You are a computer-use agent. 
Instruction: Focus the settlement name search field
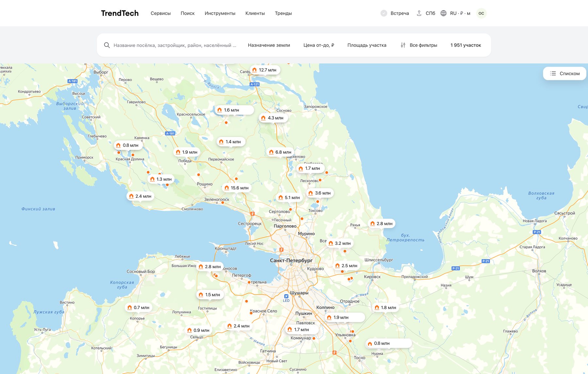click(x=175, y=45)
